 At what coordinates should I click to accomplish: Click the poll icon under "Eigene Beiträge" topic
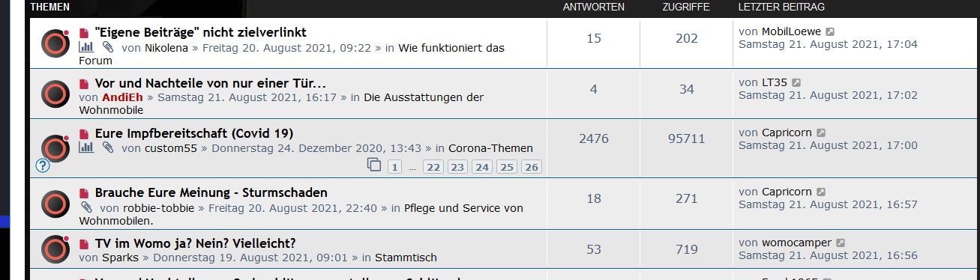pyautogui.click(x=85, y=47)
